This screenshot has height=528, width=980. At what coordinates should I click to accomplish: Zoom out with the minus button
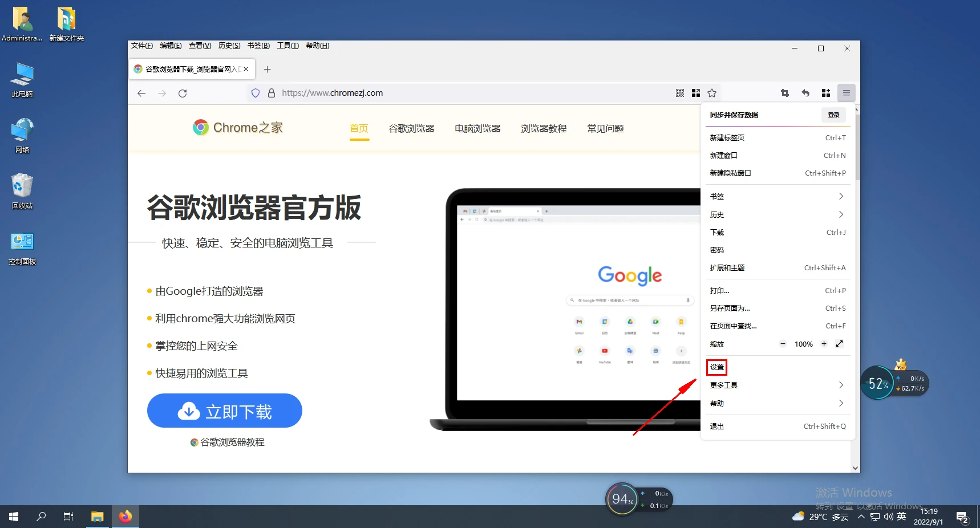click(x=783, y=344)
